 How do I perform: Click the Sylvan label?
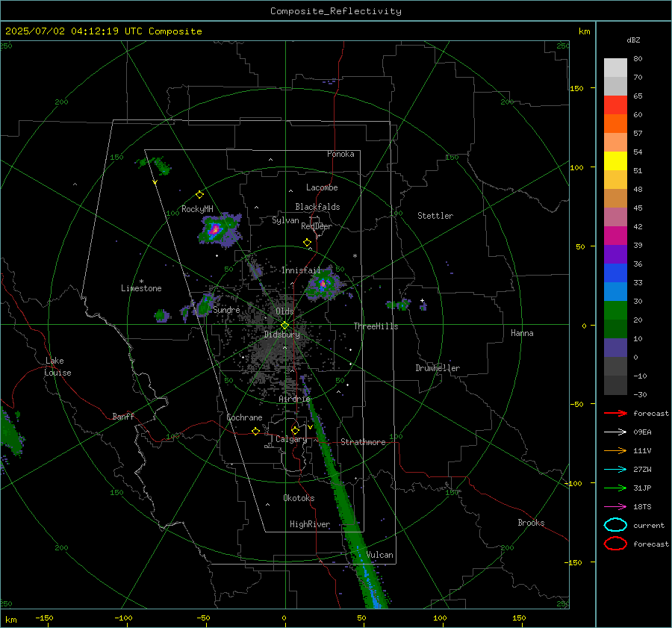[x=285, y=220]
